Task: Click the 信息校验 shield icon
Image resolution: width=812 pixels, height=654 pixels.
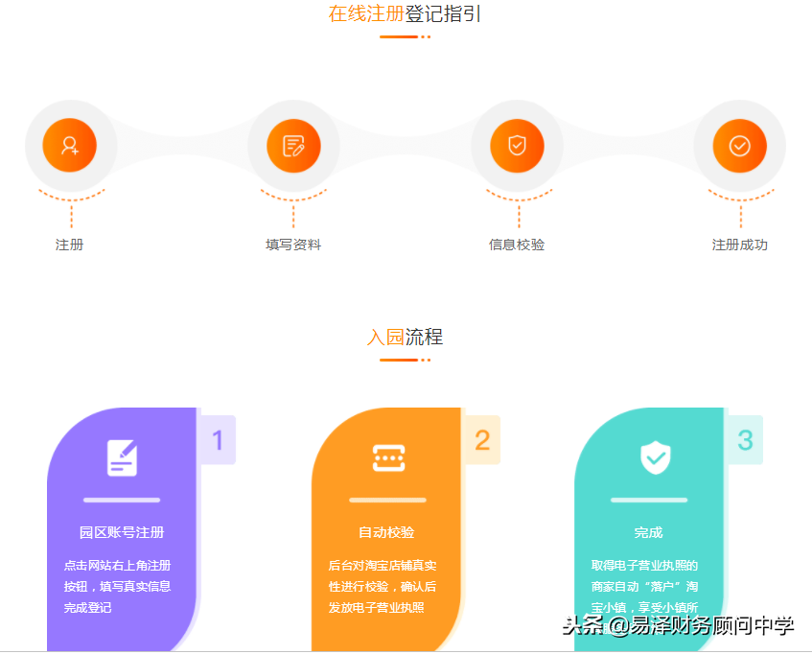Action: [x=517, y=146]
